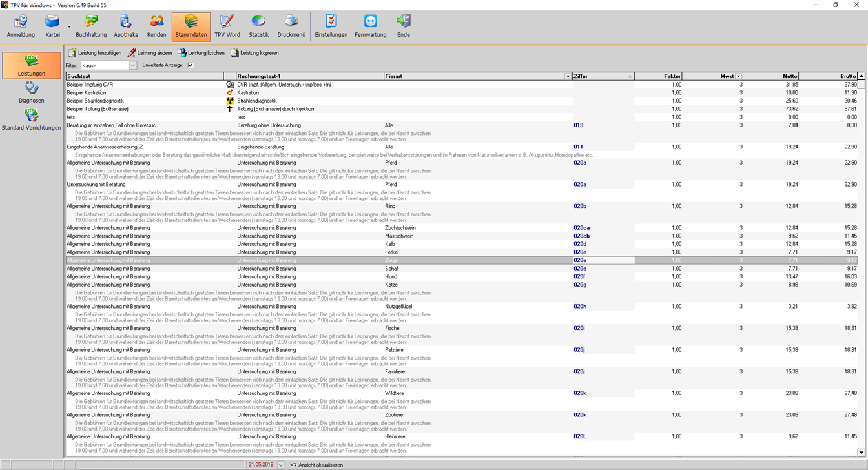Screen dimensions: 868x470
Task: Select Diagnosen in the left sidebar
Action: (31, 92)
